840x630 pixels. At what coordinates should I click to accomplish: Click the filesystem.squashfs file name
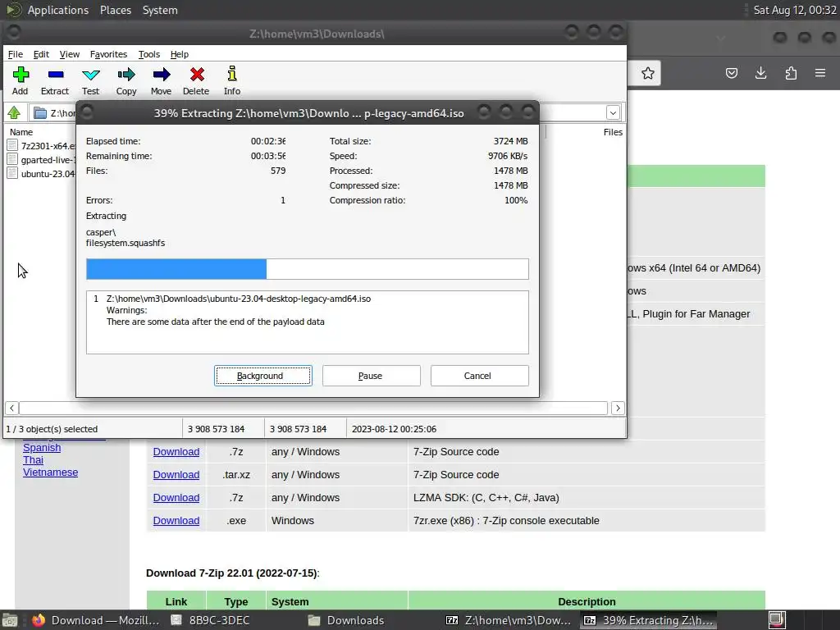(126, 243)
